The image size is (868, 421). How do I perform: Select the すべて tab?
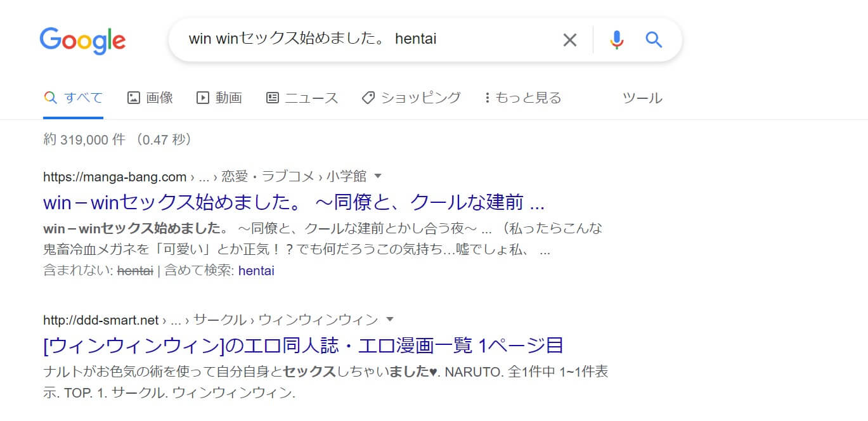pos(73,98)
